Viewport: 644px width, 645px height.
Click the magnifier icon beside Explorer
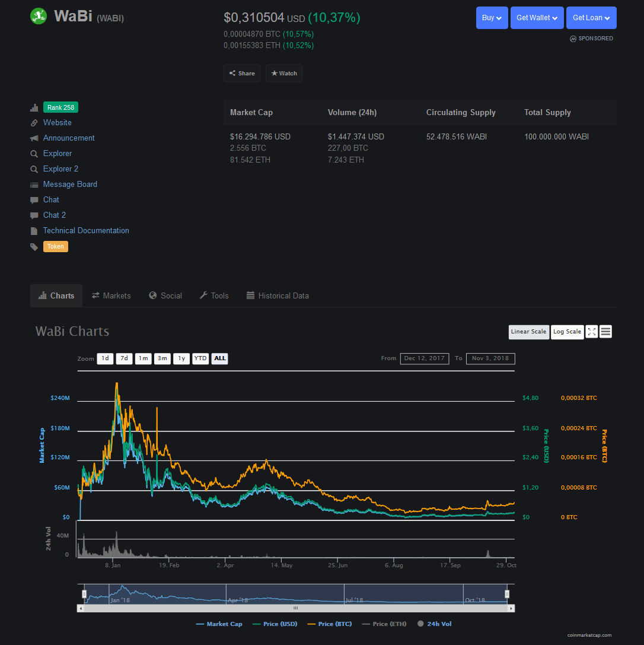click(34, 154)
